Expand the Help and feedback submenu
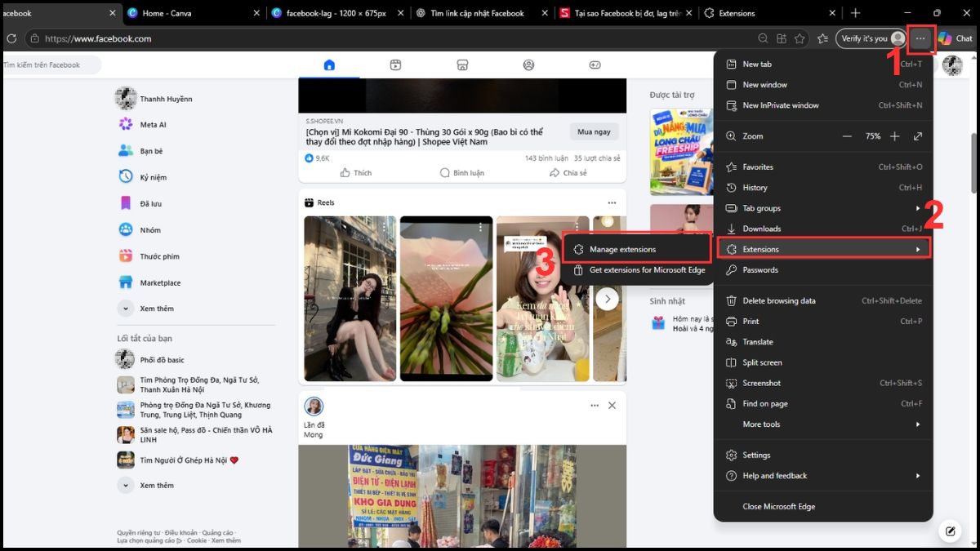The width and height of the screenshot is (980, 551). pyautogui.click(x=823, y=476)
